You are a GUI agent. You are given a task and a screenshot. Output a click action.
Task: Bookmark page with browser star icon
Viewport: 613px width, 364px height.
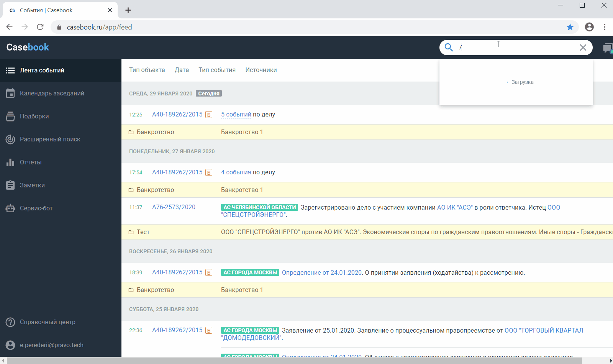570,27
